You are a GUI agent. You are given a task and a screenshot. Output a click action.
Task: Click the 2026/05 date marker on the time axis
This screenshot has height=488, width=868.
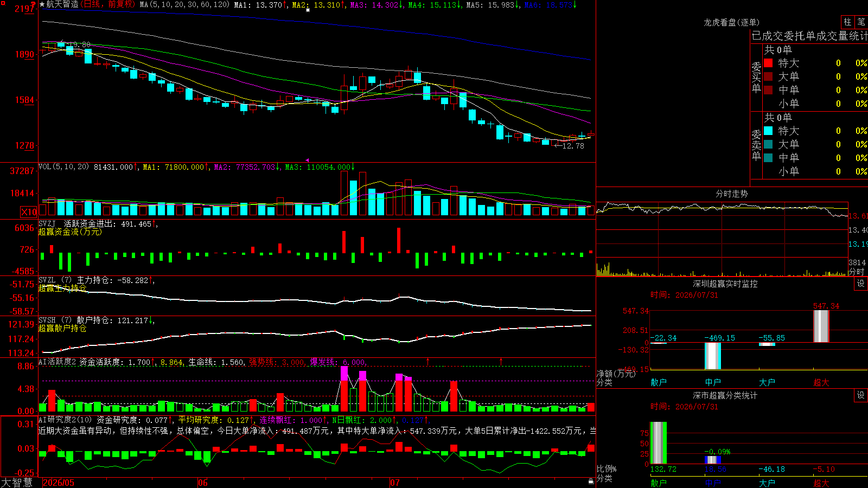59,483
